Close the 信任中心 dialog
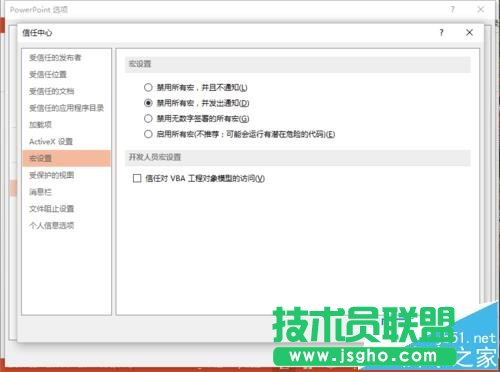The image size is (500, 372). coord(469,33)
